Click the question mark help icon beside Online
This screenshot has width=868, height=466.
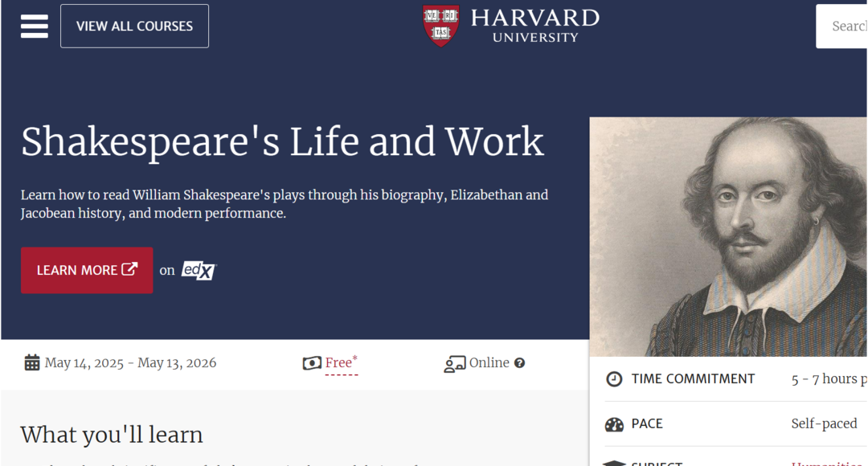520,363
